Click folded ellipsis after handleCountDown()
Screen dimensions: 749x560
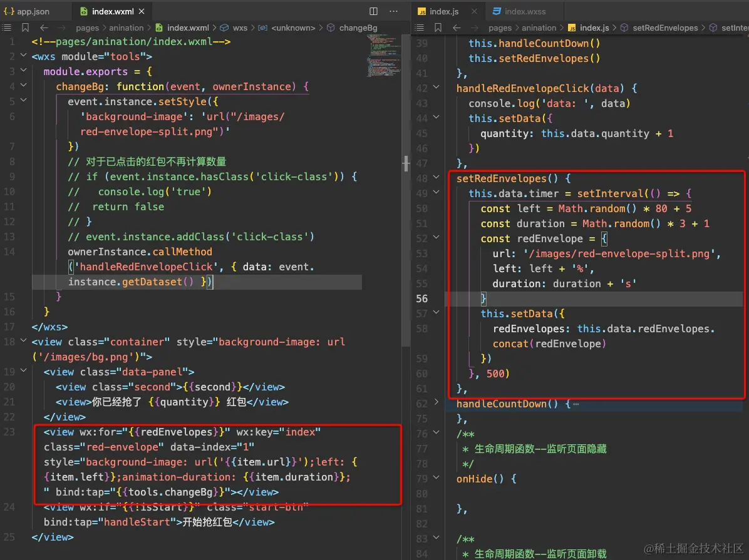576,404
